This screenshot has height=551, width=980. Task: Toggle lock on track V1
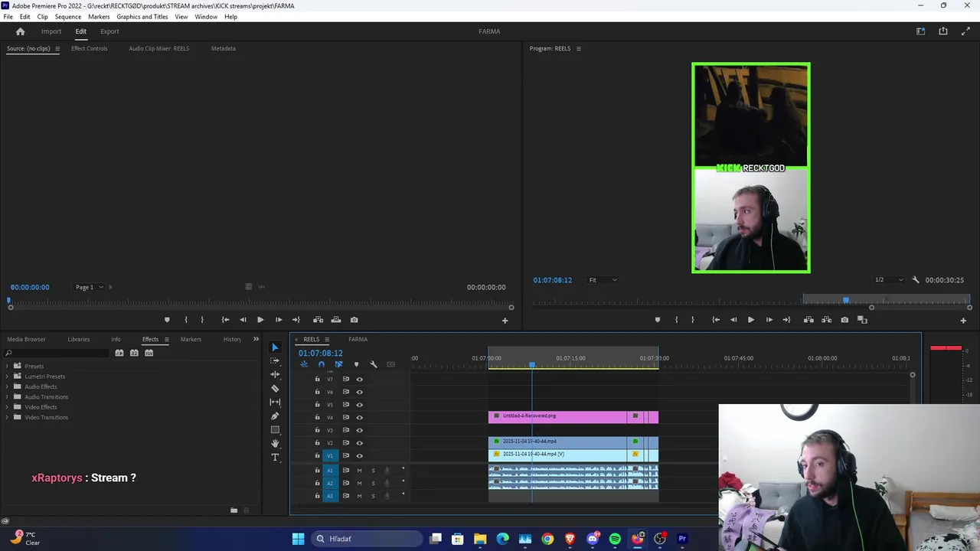coord(317,455)
